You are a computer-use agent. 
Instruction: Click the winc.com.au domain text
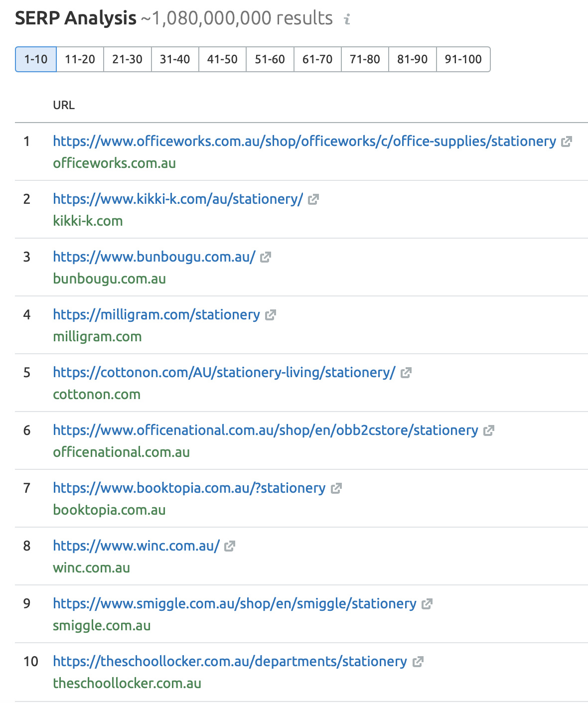(x=91, y=568)
